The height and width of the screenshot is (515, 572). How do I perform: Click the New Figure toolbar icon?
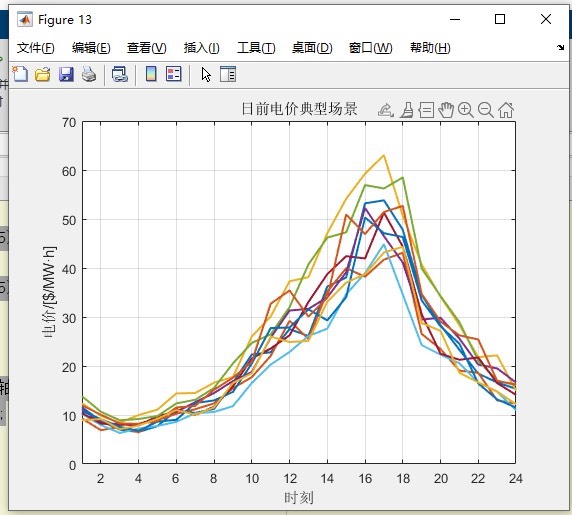click(x=20, y=74)
